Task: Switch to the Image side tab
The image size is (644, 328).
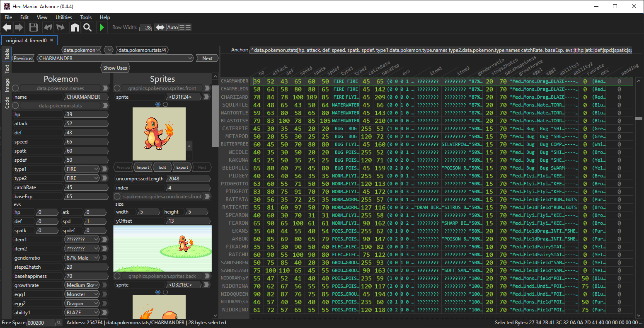Action: [x=7, y=85]
